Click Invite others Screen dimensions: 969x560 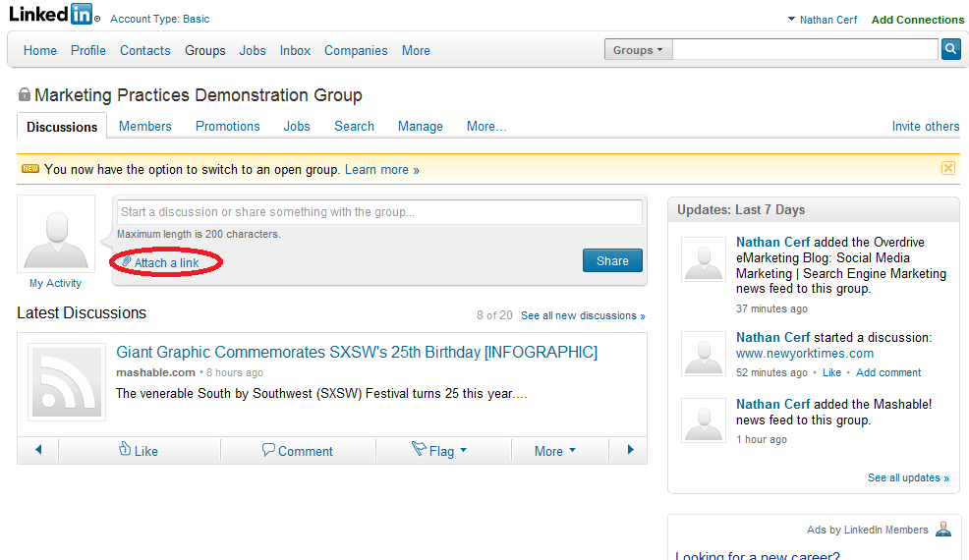925,126
